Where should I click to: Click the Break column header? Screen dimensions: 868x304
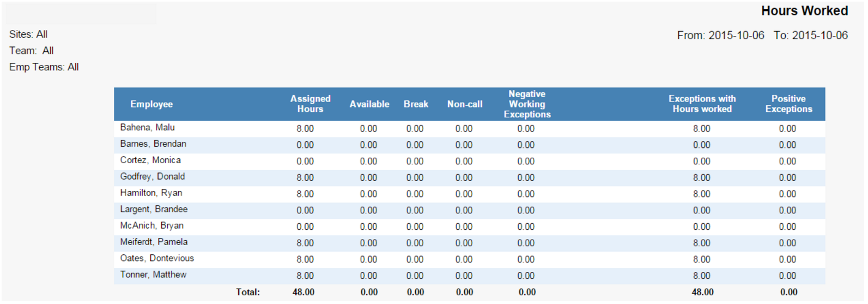point(416,104)
